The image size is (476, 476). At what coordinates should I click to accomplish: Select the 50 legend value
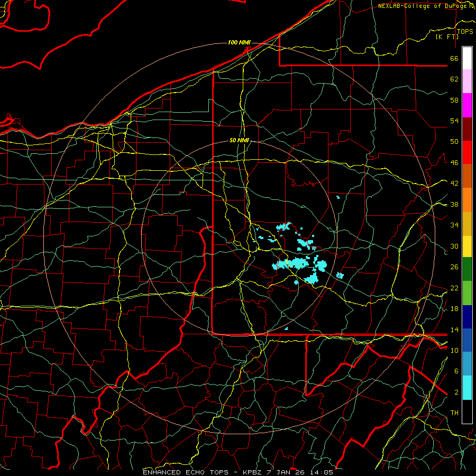(x=454, y=142)
